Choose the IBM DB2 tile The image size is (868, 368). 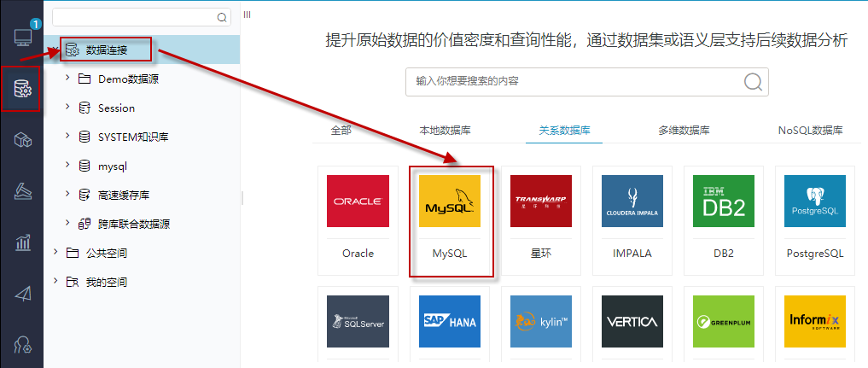(x=724, y=220)
